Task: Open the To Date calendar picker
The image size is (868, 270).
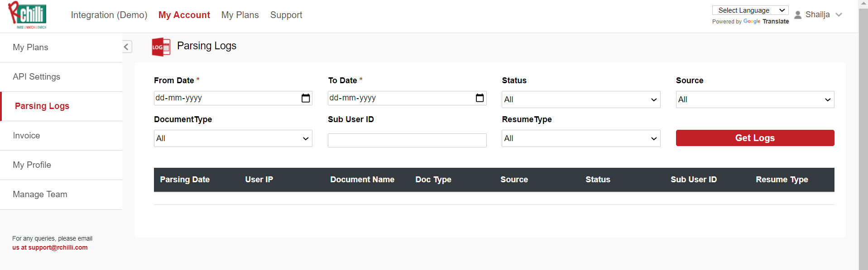Action: pos(480,98)
